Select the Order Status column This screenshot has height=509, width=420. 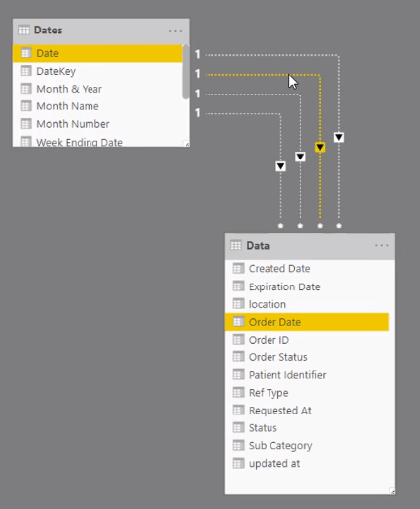point(307,357)
